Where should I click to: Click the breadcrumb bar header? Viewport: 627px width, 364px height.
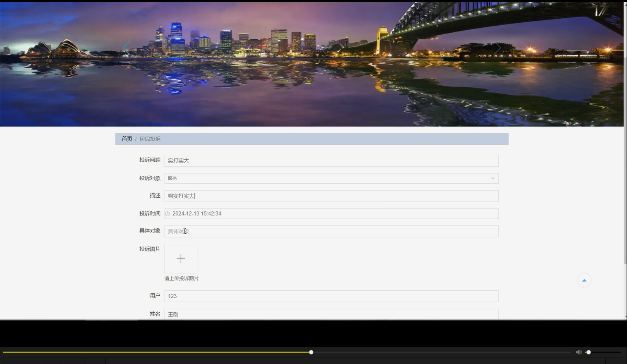click(x=312, y=139)
